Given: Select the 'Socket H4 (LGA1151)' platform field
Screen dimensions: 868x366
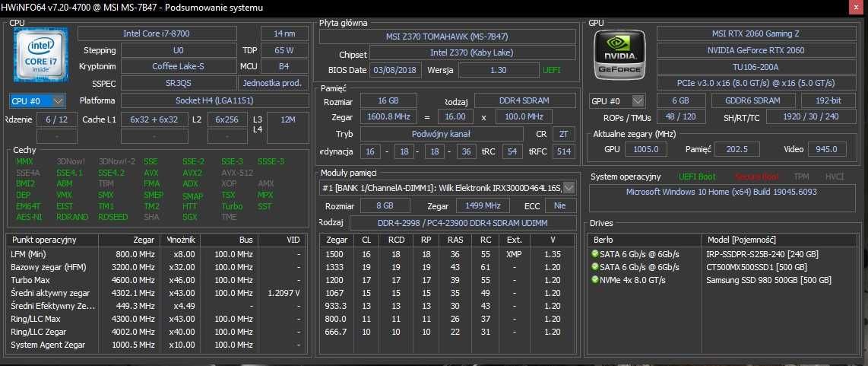Looking at the screenshot, I should [x=215, y=101].
